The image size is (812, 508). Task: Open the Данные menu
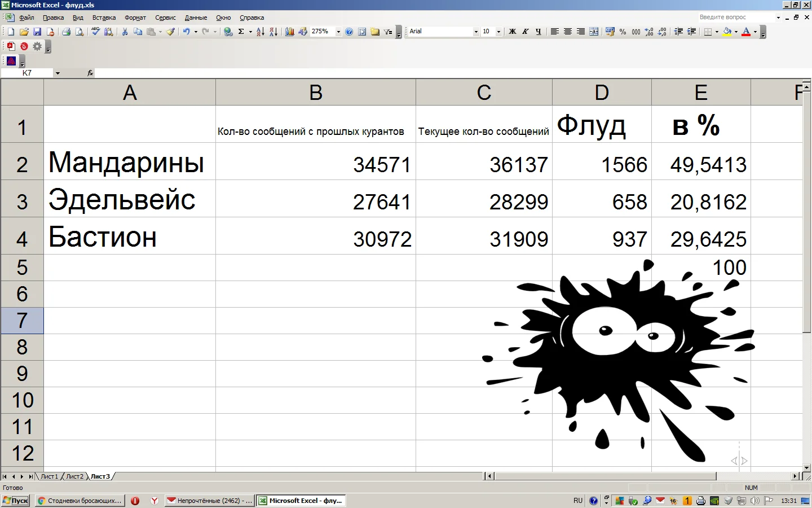[196, 18]
